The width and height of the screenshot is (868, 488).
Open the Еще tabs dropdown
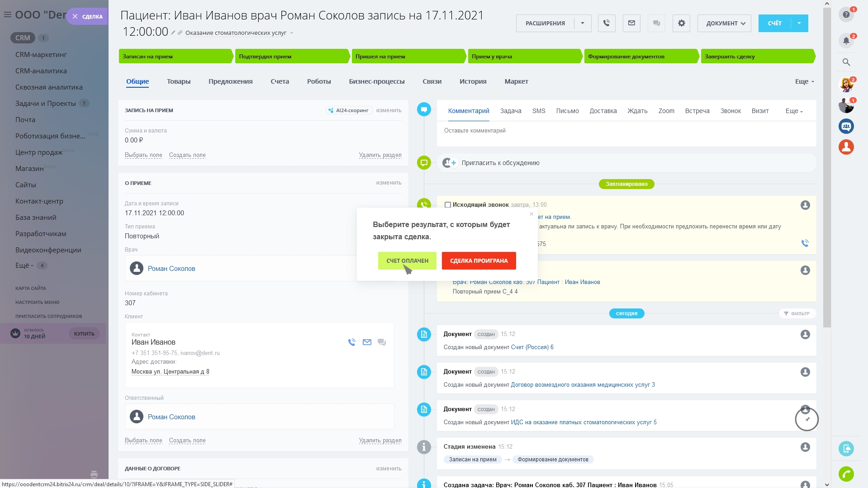point(805,81)
